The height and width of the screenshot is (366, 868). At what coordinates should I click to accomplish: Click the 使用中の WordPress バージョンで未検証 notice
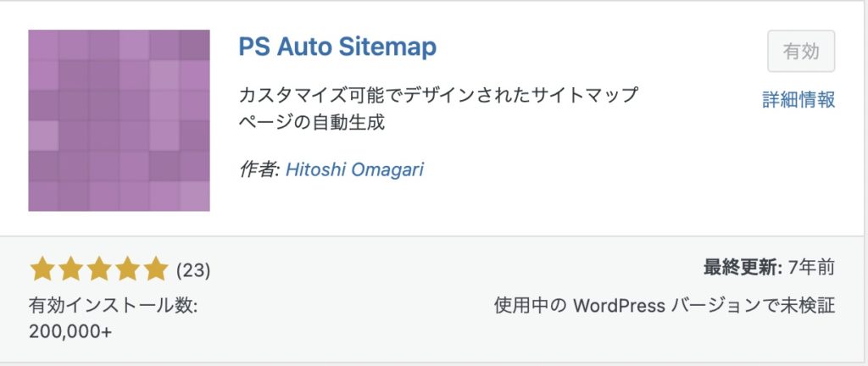[665, 306]
